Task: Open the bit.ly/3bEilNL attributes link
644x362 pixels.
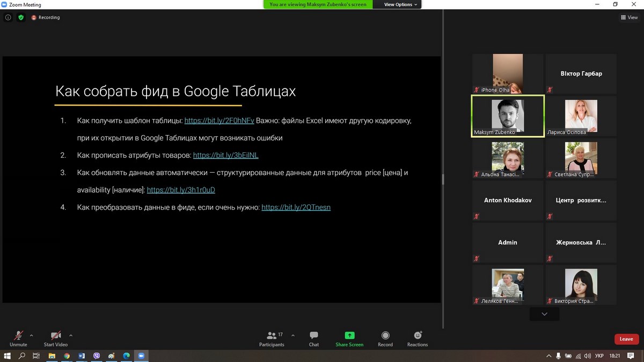Action: [x=225, y=155]
